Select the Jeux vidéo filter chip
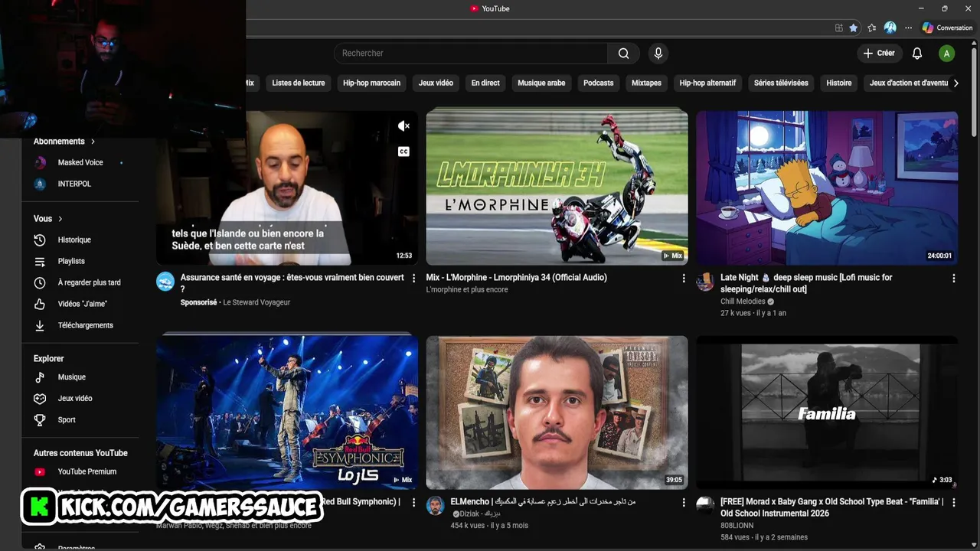Screen dimensions: 980x551 tap(436, 83)
